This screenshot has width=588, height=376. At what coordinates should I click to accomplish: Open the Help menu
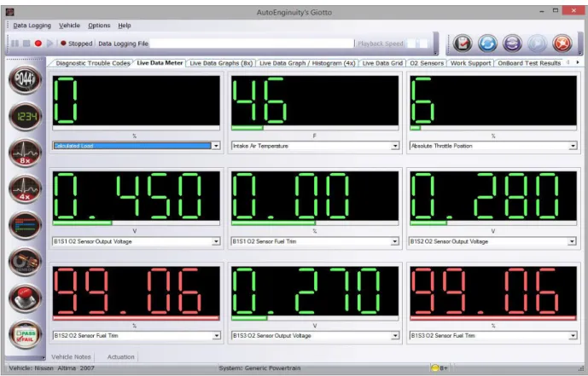pyautogui.click(x=125, y=26)
